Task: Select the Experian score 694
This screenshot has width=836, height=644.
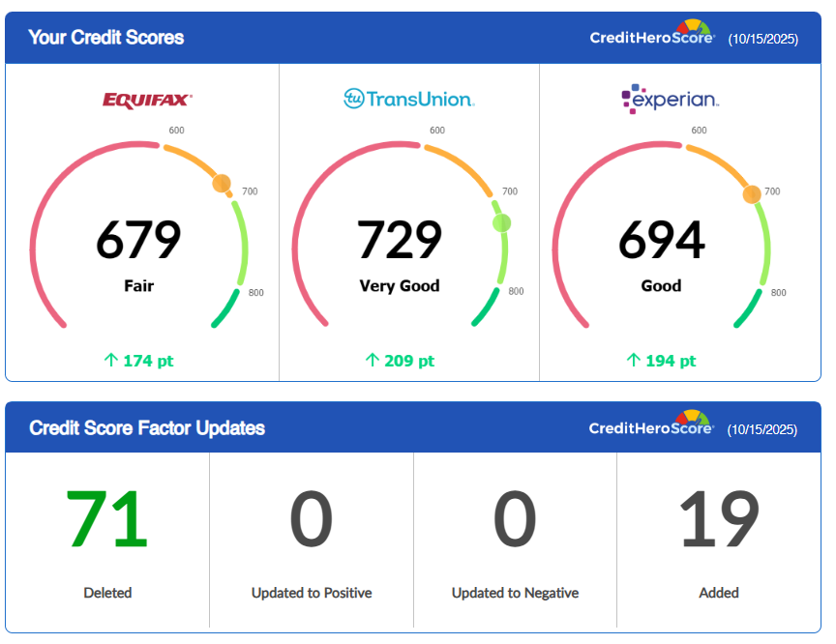Action: click(x=661, y=240)
